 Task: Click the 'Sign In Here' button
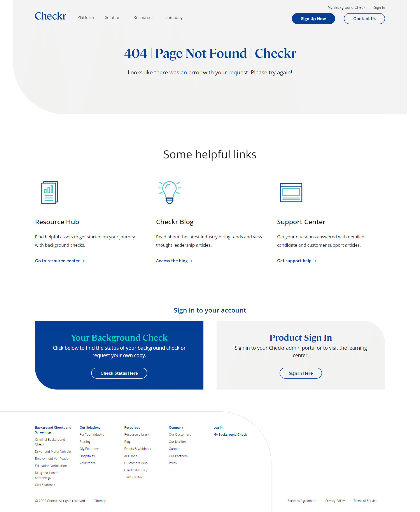[300, 373]
